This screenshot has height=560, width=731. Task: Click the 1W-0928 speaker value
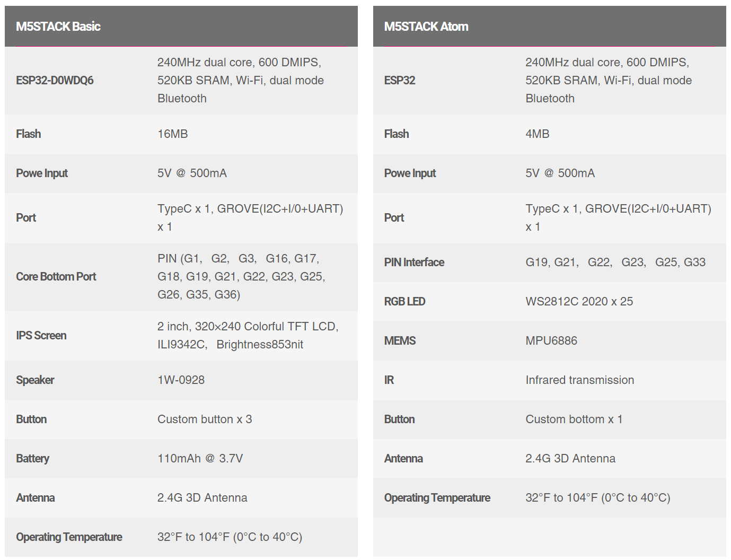tap(181, 380)
